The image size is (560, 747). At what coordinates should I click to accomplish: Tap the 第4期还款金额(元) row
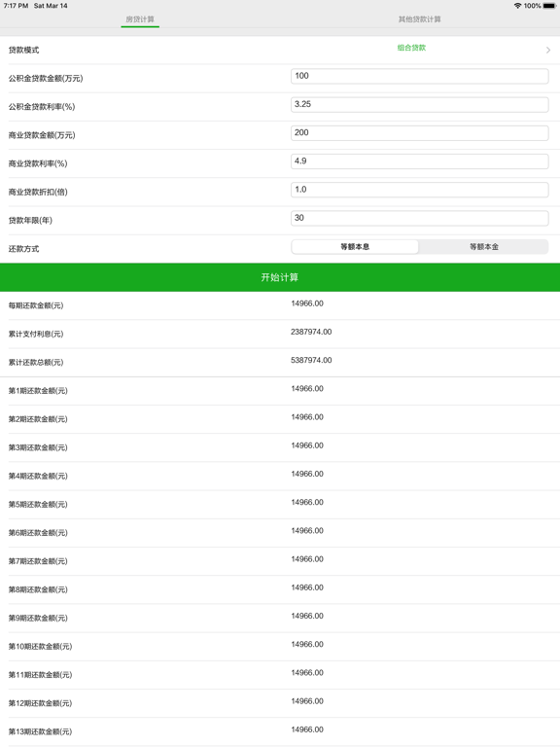point(280,477)
